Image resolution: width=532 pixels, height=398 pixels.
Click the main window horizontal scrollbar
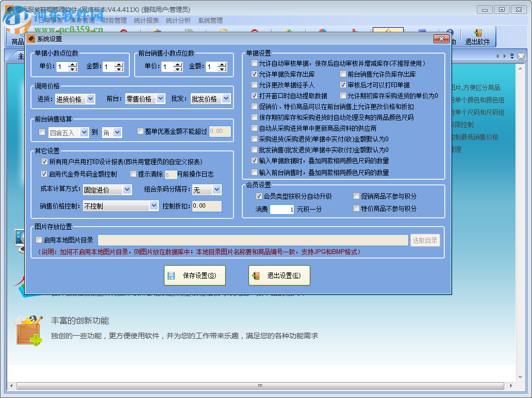coord(260,386)
